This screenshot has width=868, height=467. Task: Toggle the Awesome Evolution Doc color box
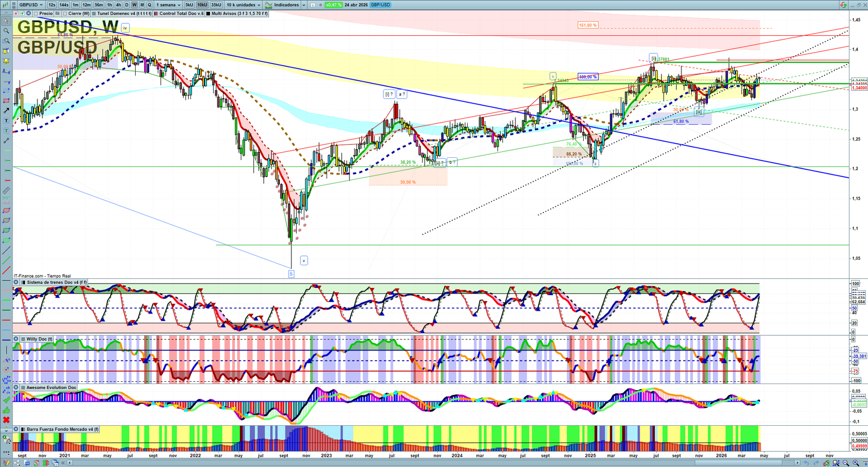pyautogui.click(x=23, y=387)
